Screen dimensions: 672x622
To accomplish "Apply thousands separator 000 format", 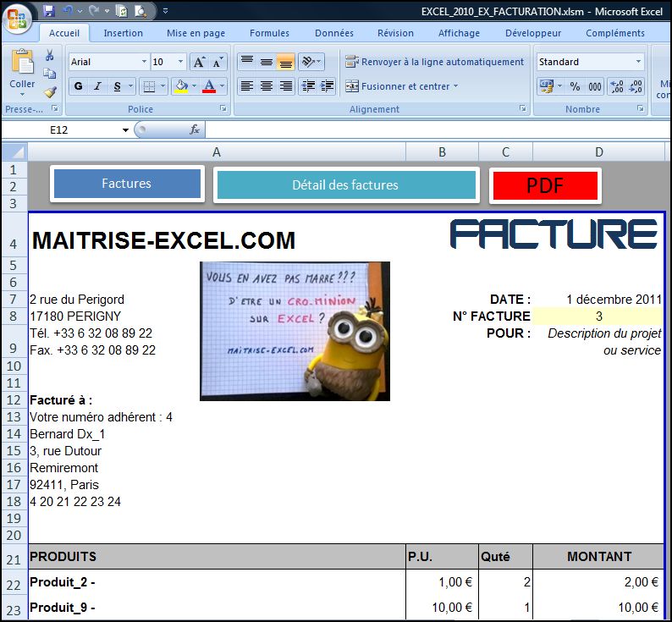I will [594, 86].
